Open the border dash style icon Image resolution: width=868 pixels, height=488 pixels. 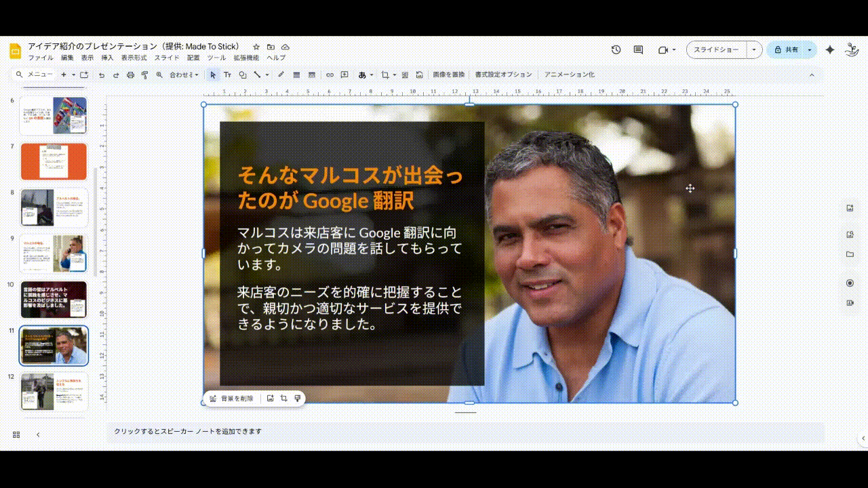click(312, 75)
